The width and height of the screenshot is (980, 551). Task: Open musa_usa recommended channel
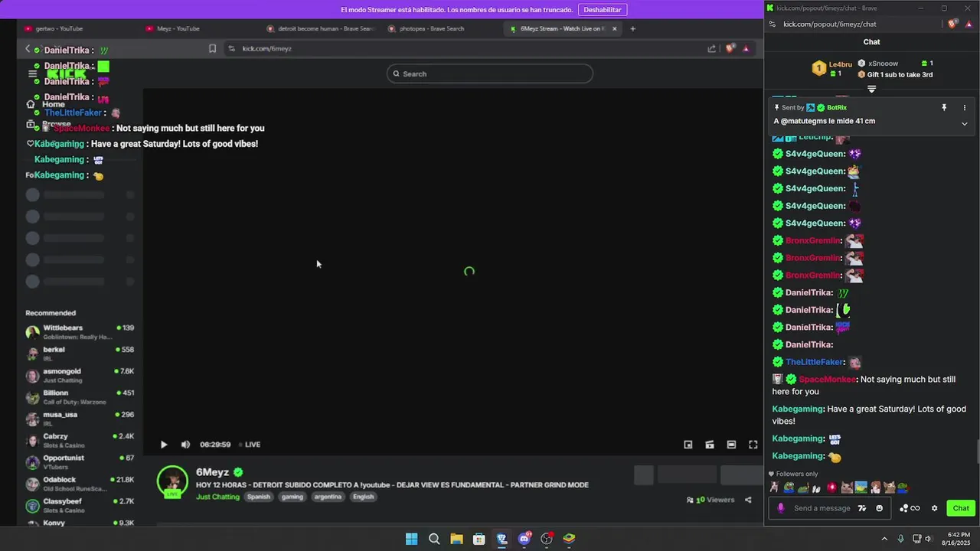tap(80, 419)
